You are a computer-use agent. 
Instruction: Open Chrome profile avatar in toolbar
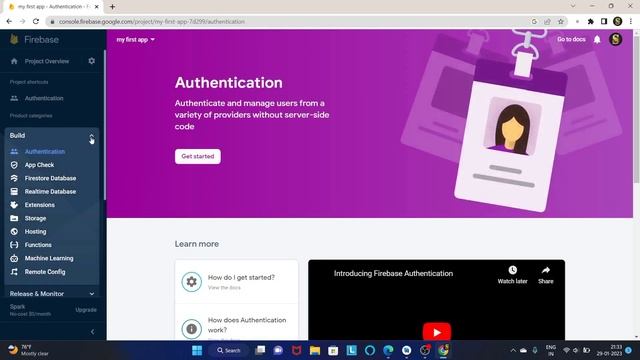pyautogui.click(x=618, y=21)
